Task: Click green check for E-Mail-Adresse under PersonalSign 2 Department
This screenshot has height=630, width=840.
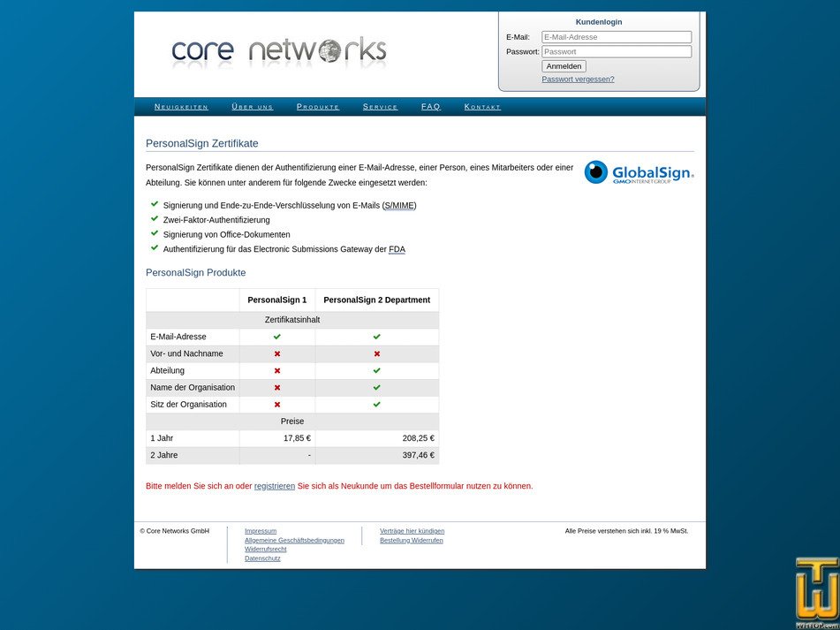Action: (376, 337)
